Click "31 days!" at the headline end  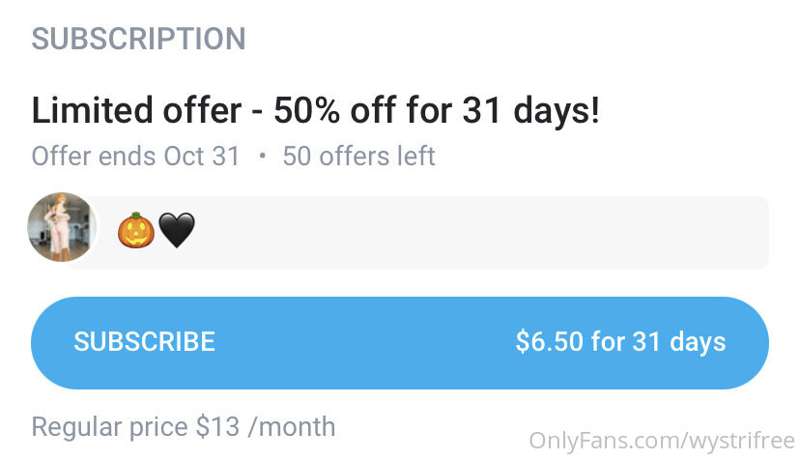pyautogui.click(x=531, y=110)
